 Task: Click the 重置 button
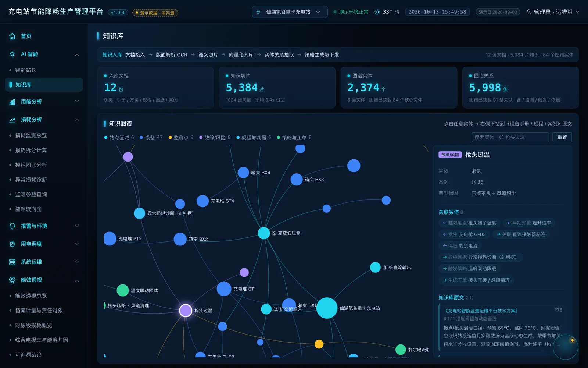[x=562, y=138]
